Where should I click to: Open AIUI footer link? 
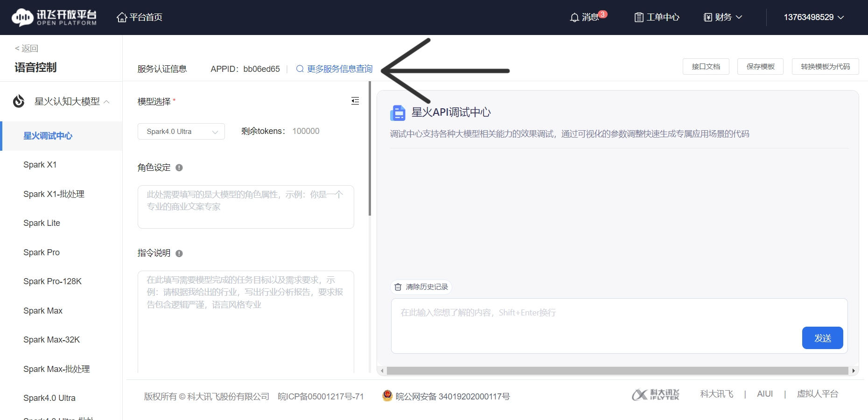click(765, 394)
